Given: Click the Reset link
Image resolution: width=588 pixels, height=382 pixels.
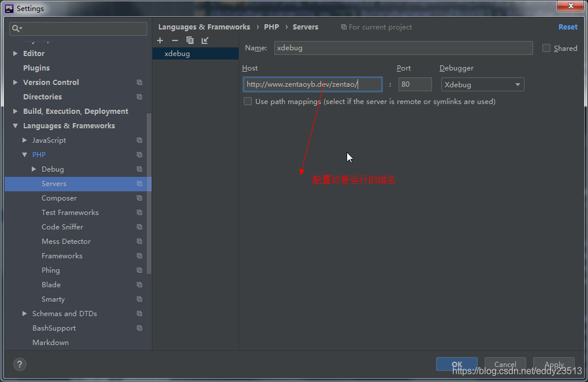Looking at the screenshot, I should [568, 27].
